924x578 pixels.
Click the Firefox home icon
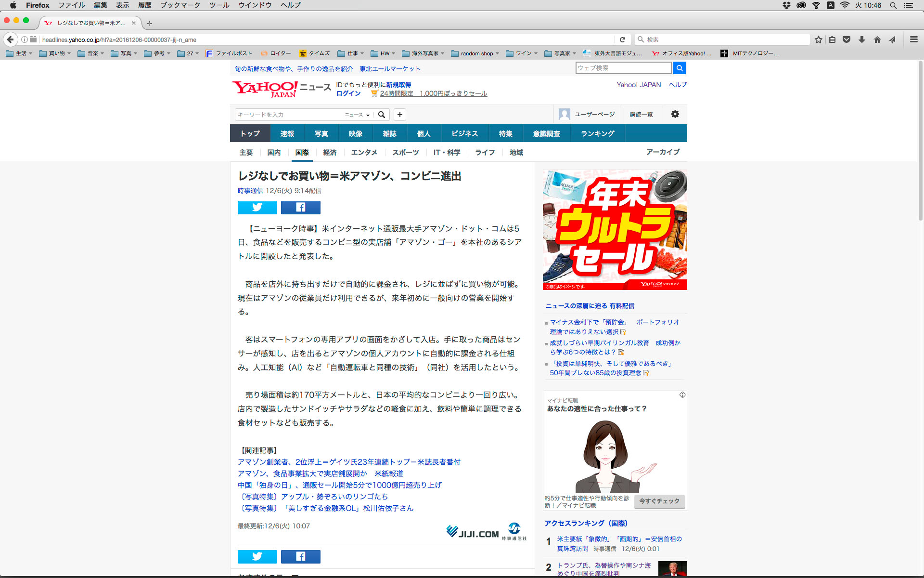pyautogui.click(x=877, y=39)
